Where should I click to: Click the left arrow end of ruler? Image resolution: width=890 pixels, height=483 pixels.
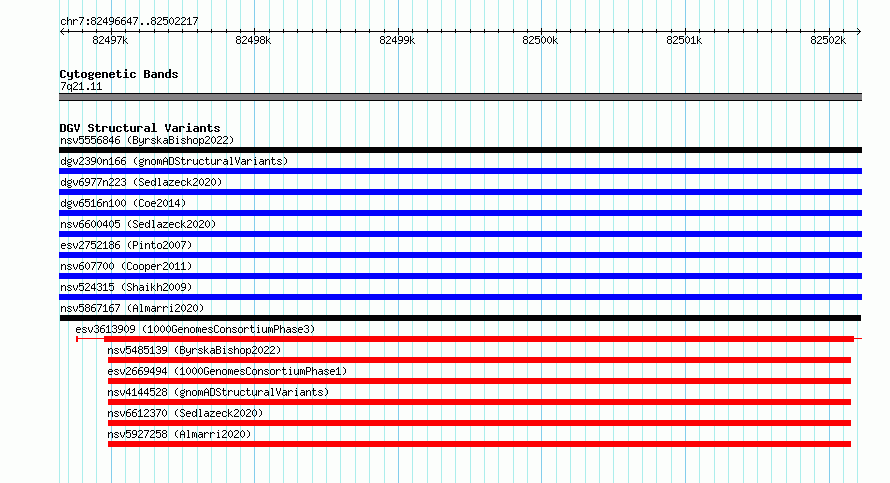62,32
